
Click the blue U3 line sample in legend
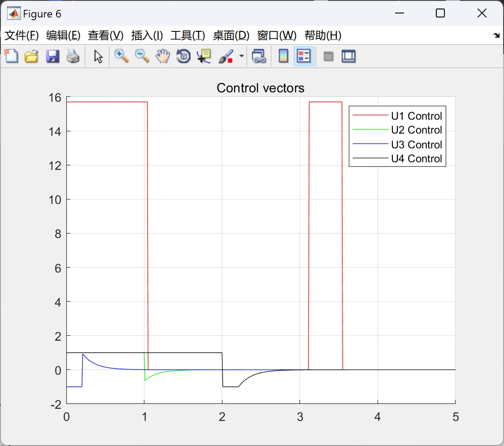[370, 143]
